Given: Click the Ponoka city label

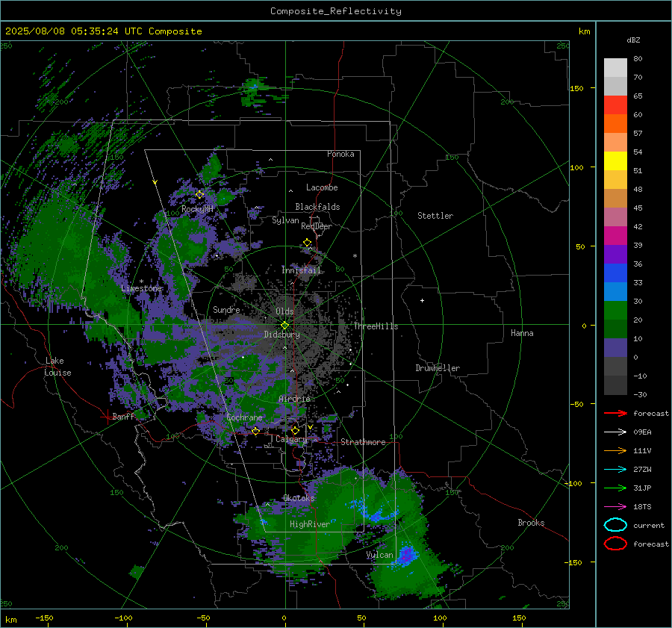Looking at the screenshot, I should point(340,154).
